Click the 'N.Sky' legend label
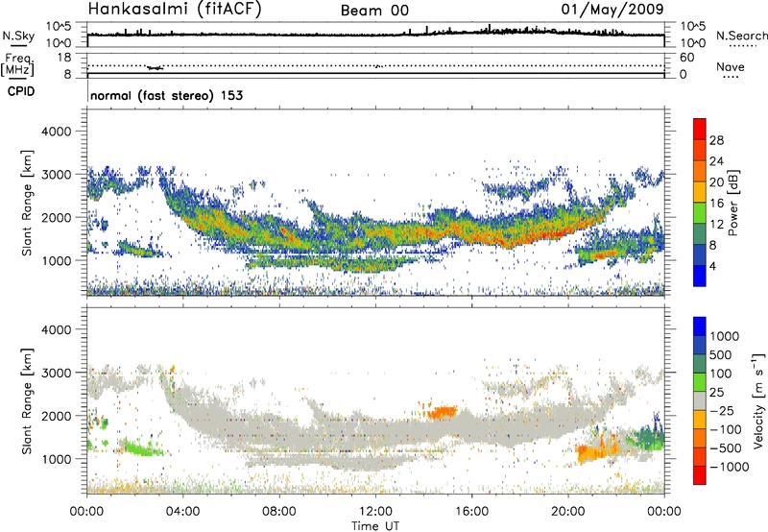768x532 pixels. click(x=18, y=36)
